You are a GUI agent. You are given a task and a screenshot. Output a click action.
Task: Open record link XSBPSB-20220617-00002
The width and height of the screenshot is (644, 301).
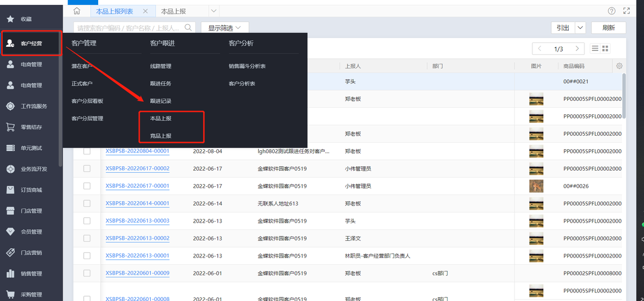137,168
